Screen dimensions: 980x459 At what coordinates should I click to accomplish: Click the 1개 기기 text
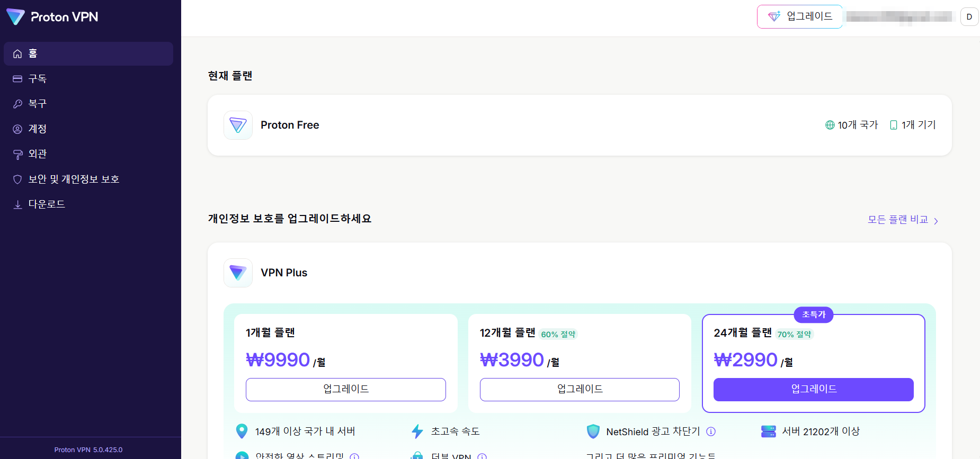coord(919,125)
